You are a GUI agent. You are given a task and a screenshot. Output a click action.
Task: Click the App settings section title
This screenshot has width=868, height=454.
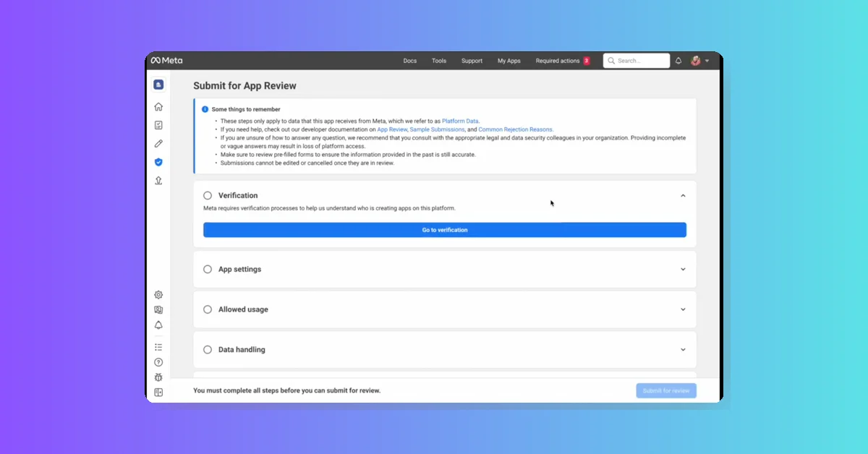239,269
